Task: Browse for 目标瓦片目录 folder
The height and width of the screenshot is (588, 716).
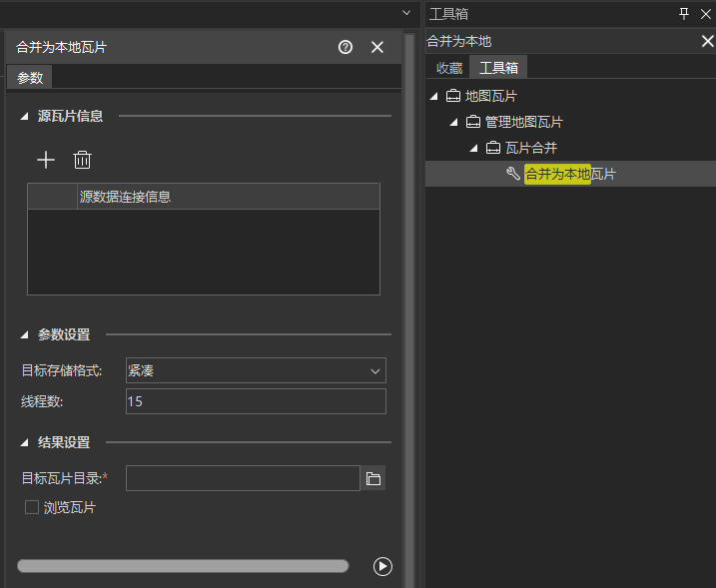Action: click(373, 478)
